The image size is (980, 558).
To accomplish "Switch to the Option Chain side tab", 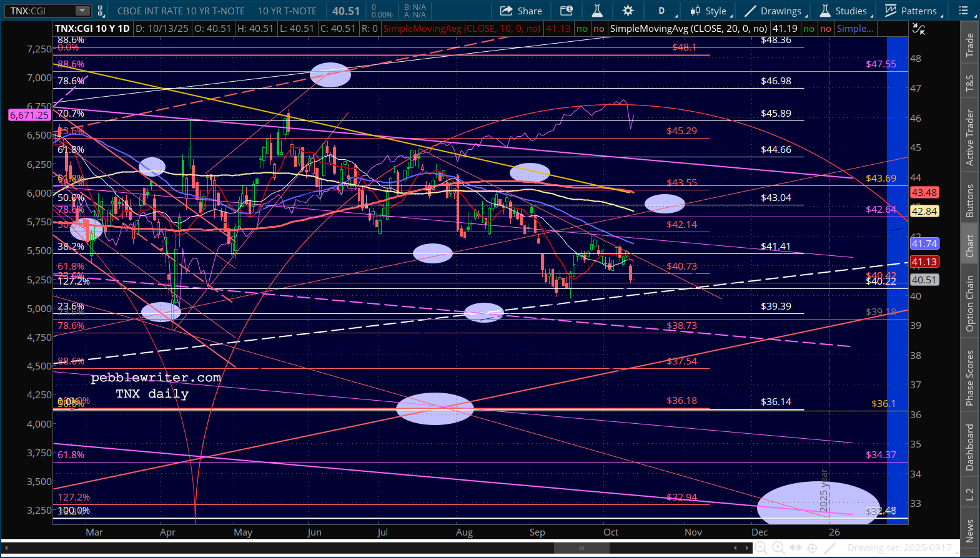I will [x=969, y=303].
